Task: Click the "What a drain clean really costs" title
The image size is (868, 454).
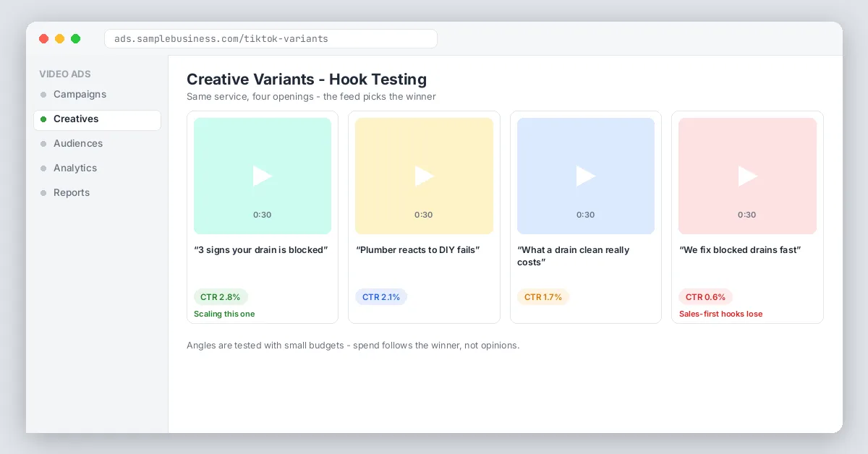Action: (x=574, y=256)
